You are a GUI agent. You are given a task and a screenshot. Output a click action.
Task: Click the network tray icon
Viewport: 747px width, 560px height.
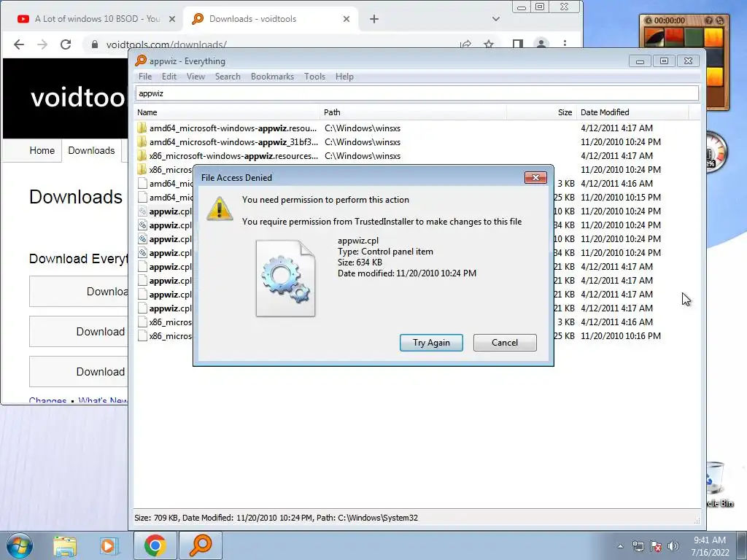[x=638, y=546]
